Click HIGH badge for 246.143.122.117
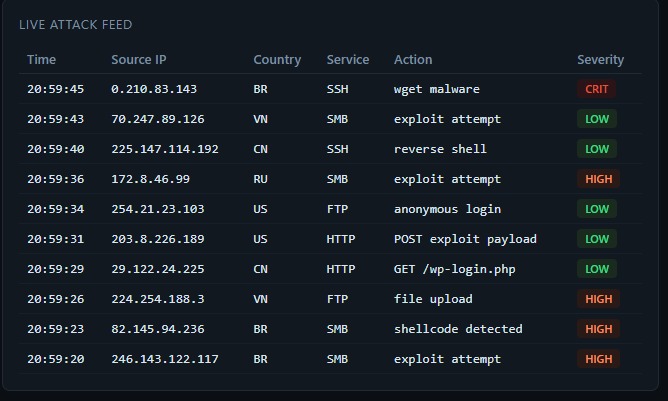Screen dimensions: 668x401 click(599, 359)
